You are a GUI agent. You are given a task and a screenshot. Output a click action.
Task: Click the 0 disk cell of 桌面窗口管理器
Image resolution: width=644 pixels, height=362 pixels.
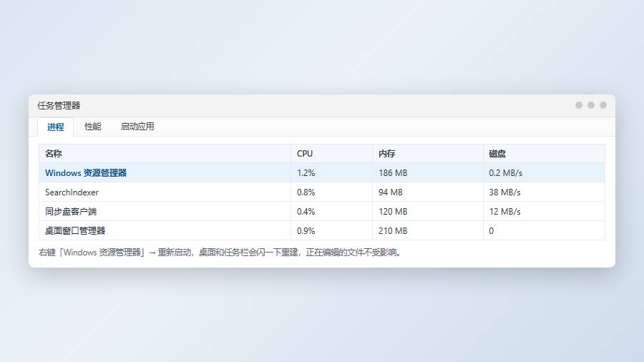click(544, 230)
